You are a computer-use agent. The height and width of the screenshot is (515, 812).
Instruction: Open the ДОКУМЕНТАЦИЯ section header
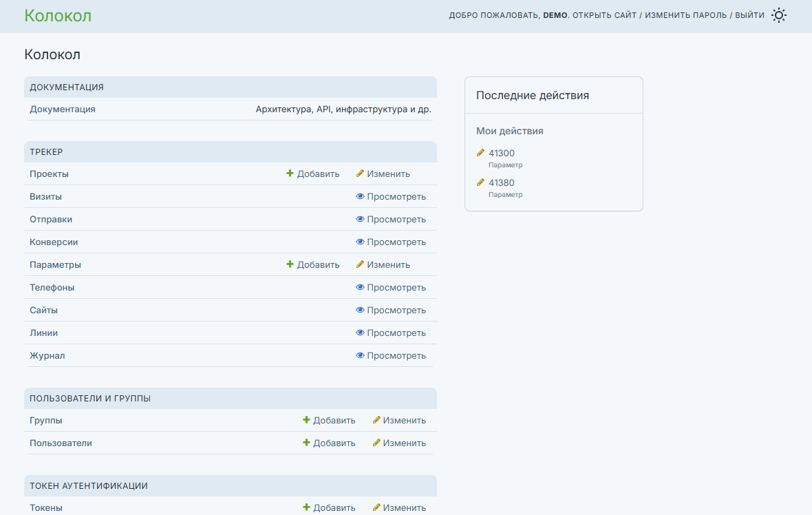67,87
